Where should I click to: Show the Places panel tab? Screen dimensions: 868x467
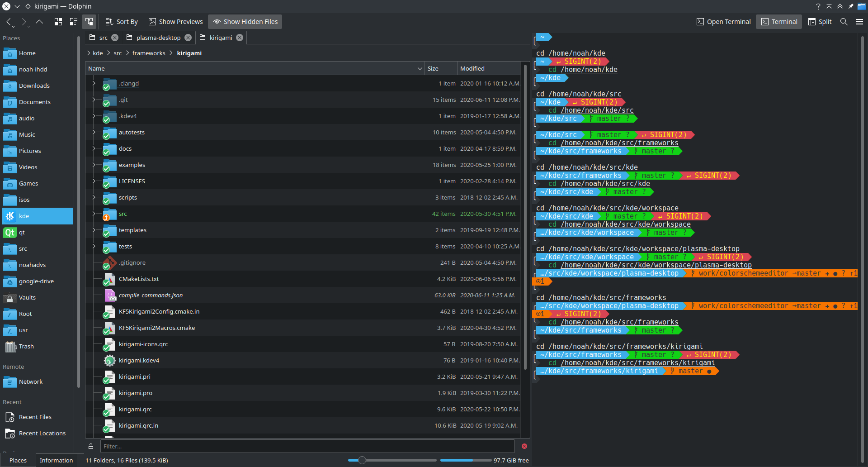tap(18, 460)
